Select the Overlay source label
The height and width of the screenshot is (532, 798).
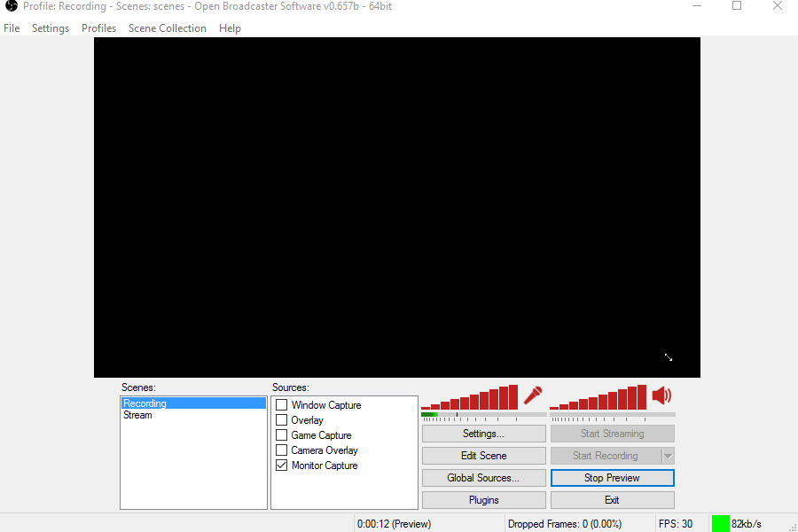pos(307,420)
